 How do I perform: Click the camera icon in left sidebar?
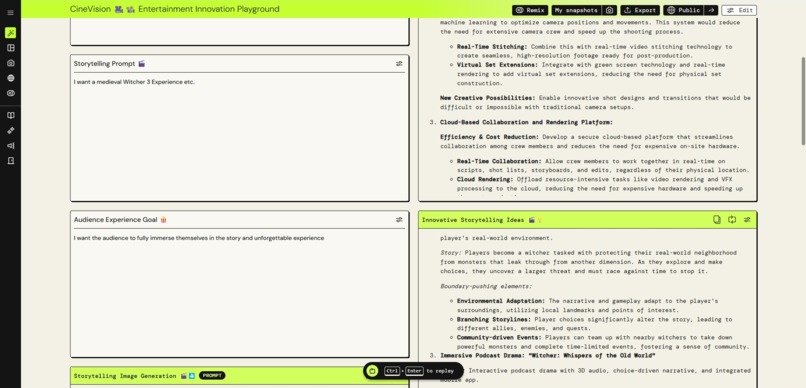(10, 63)
